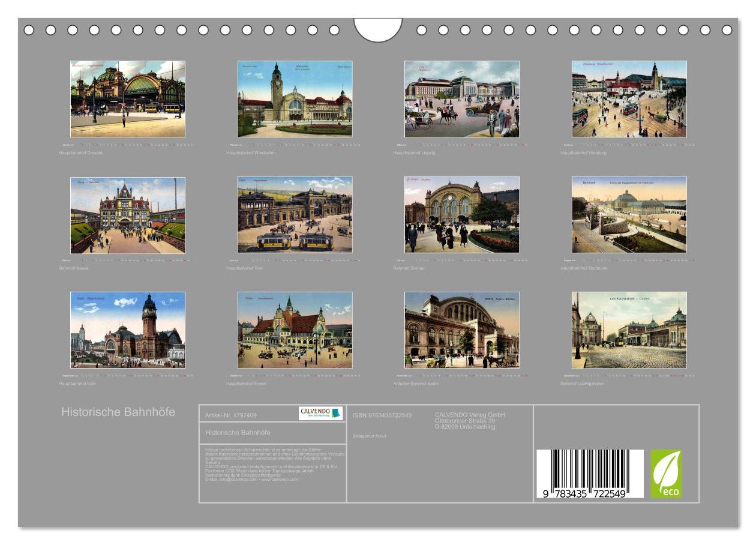The height and width of the screenshot is (545, 756).
Task: View the Hauptbahnhof Hamburg postcard image
Action: click(629, 99)
